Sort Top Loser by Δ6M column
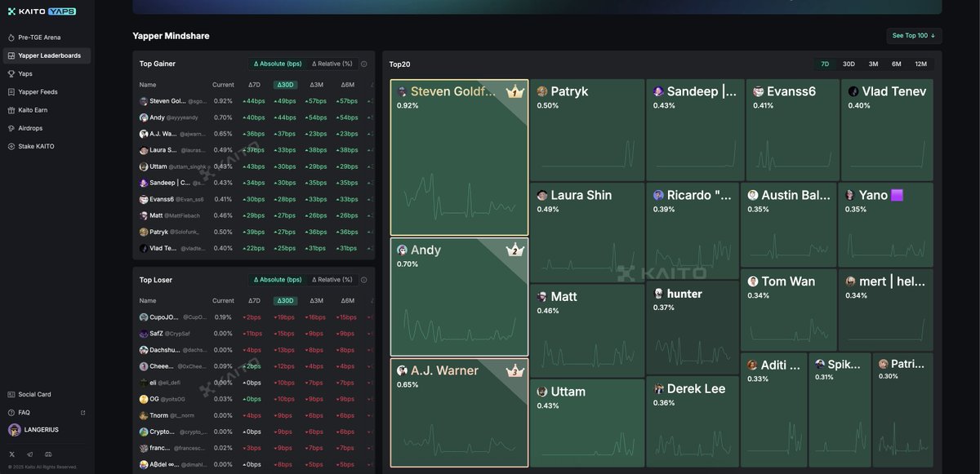The height and width of the screenshot is (474, 980). [x=347, y=301]
